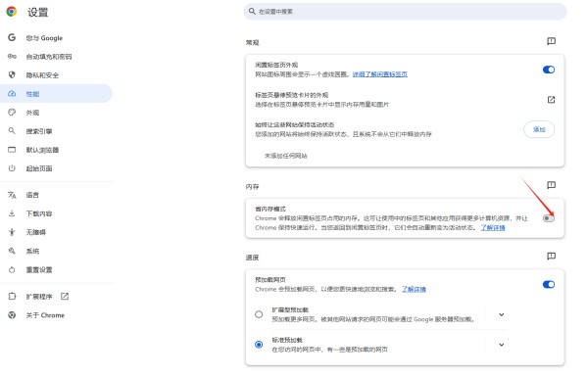Click the Chrome logo beside 设置
The image size is (588, 377).
12,12
